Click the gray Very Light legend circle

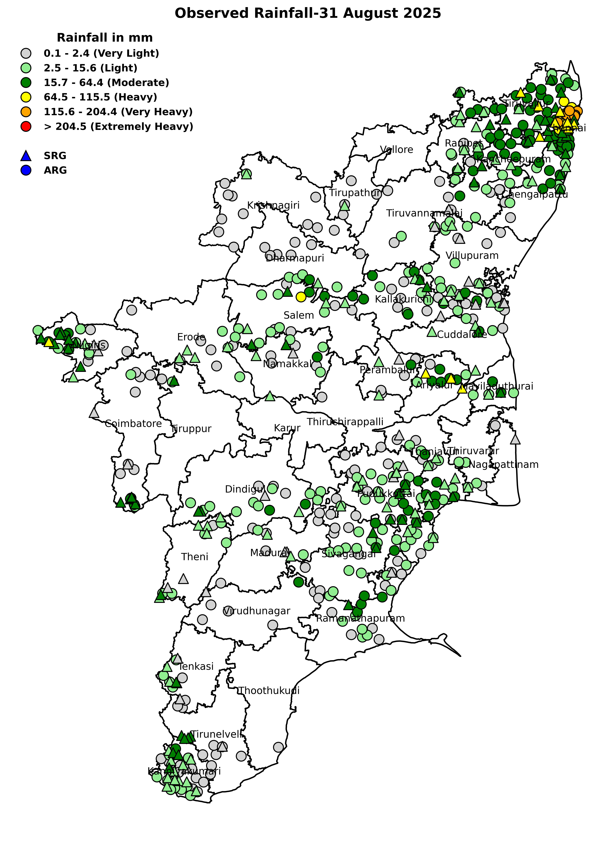26,53
